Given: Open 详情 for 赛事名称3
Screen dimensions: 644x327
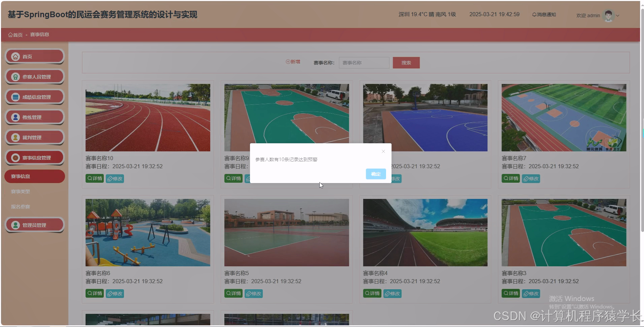Looking at the screenshot, I should click(511, 293).
